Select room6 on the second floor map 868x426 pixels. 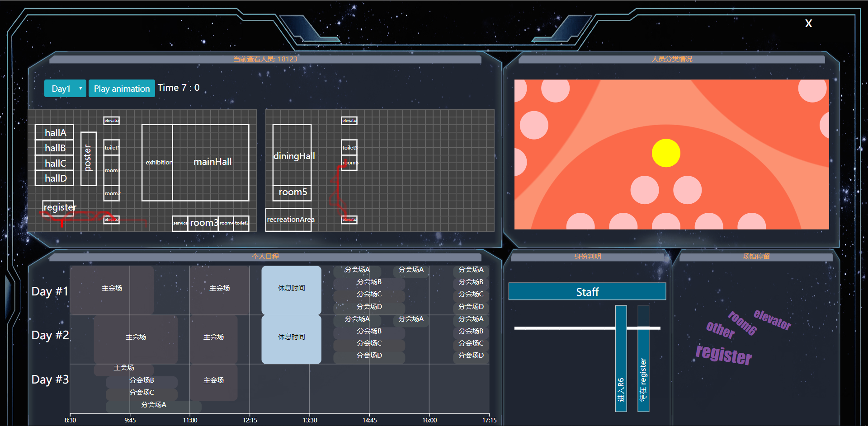(x=349, y=163)
